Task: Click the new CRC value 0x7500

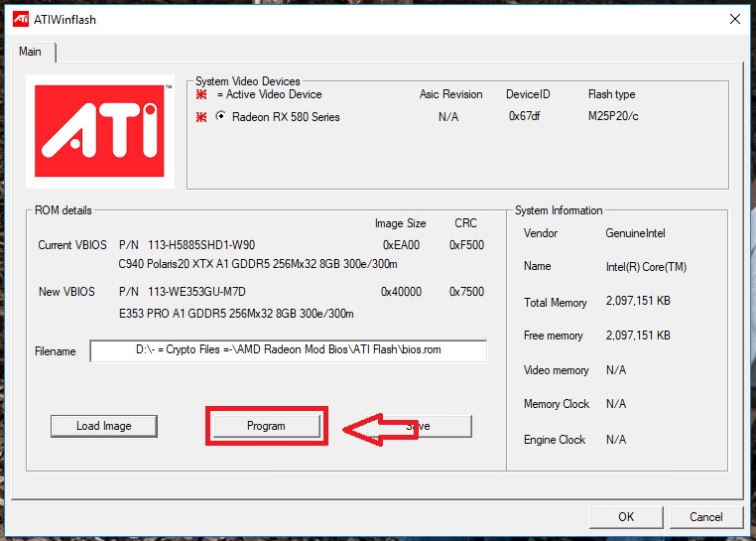Action: tap(466, 292)
